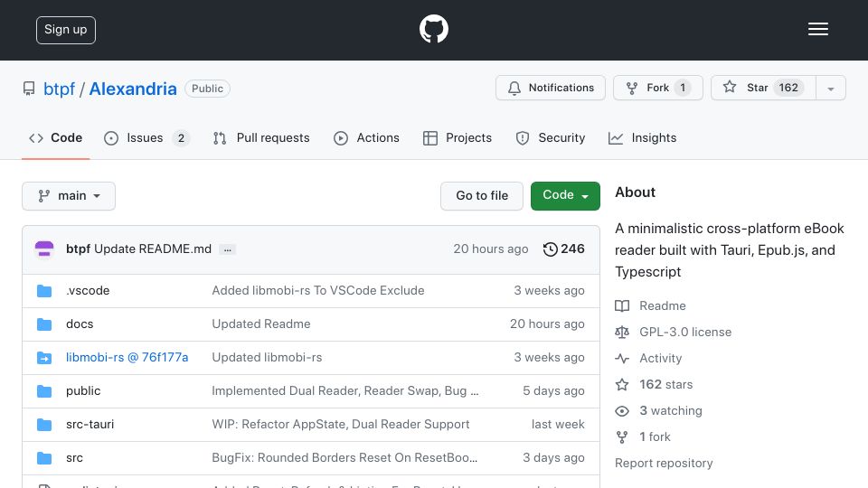Viewport: 868px width, 488px height.
Task: Click the fork icon in Fork button
Action: click(632, 88)
